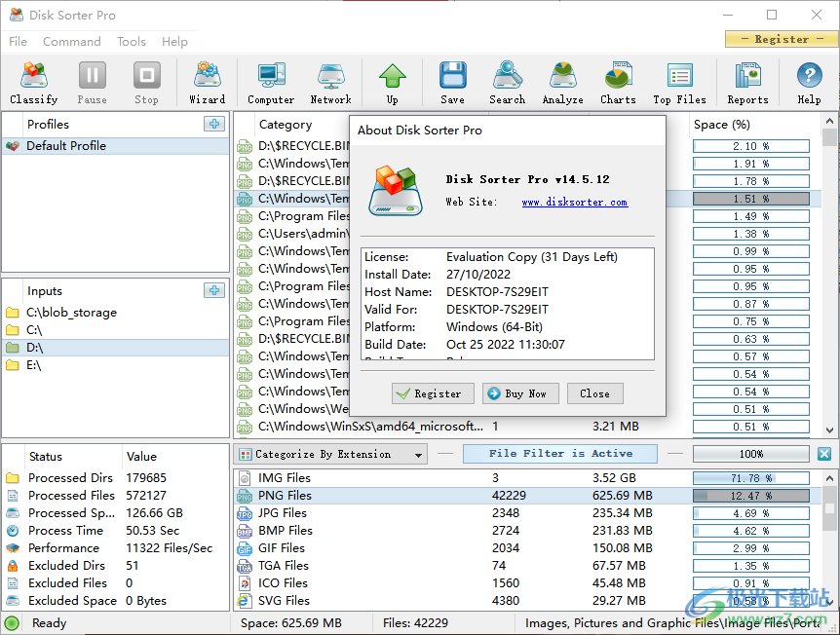The image size is (840, 635).
Task: Select the E:\ input folder
Action: coord(116,365)
